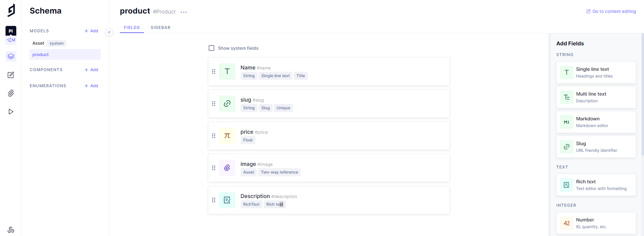Viewport: 644px width, 236px height.
Task: Grab the slug field drag handle
Action: point(214,104)
